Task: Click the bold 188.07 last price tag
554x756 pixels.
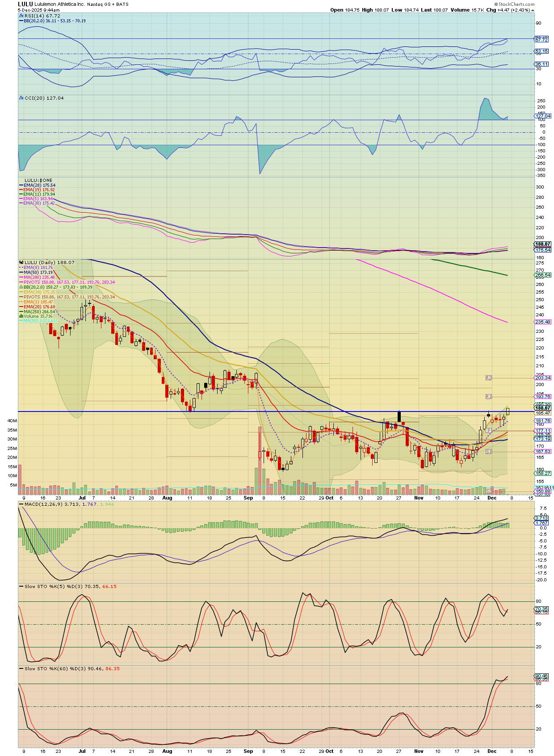Action: coord(543,408)
